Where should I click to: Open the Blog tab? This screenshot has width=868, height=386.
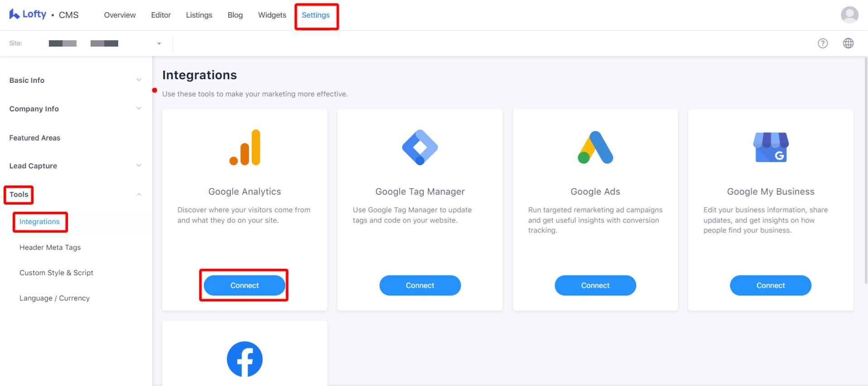pos(235,15)
